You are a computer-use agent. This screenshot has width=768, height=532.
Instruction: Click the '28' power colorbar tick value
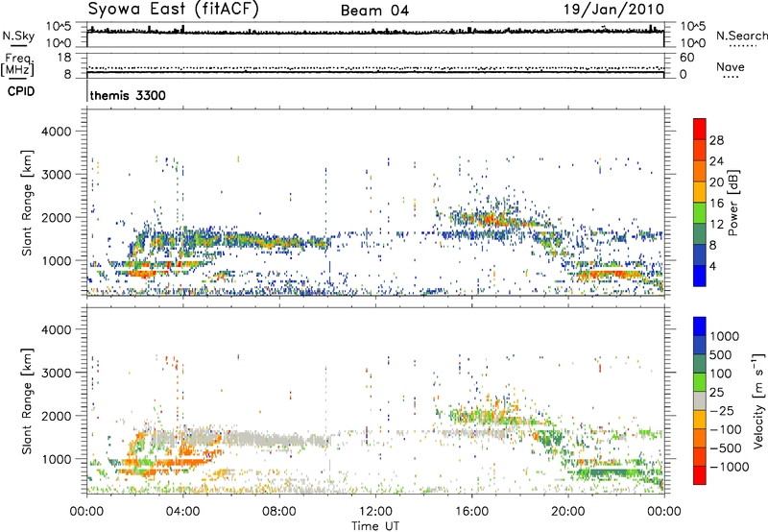click(x=716, y=140)
